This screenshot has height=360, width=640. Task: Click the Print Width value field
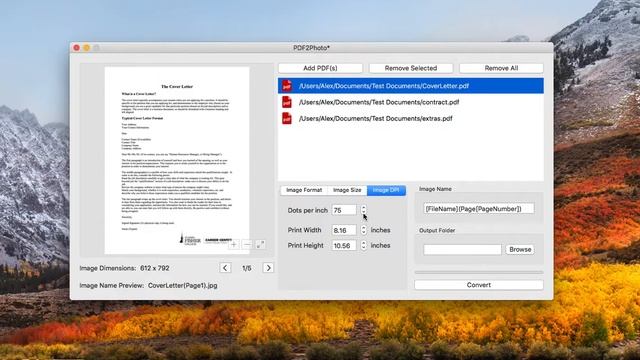[x=344, y=230]
